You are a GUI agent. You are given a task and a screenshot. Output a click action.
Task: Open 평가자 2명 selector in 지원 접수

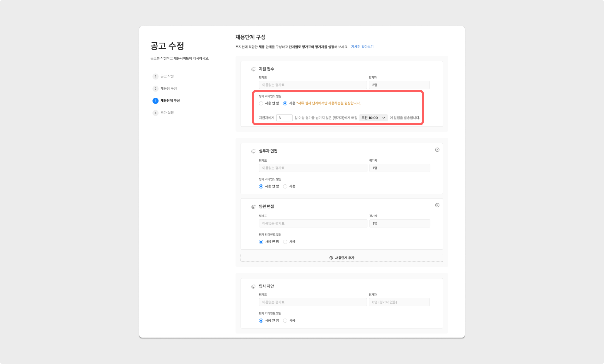click(x=399, y=85)
